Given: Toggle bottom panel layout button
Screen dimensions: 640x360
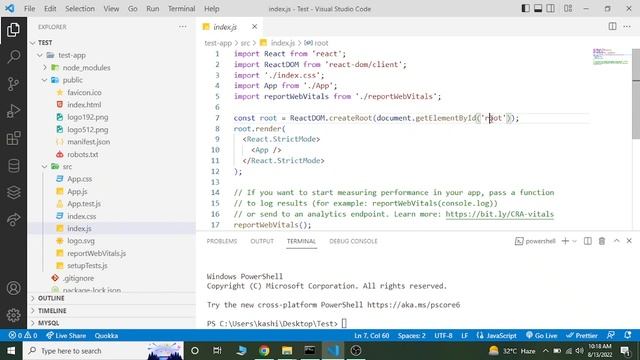Looking at the screenshot, I should click(538, 8).
